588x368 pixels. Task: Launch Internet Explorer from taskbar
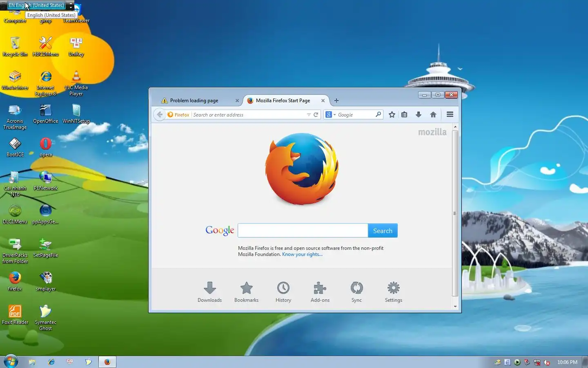click(51, 362)
